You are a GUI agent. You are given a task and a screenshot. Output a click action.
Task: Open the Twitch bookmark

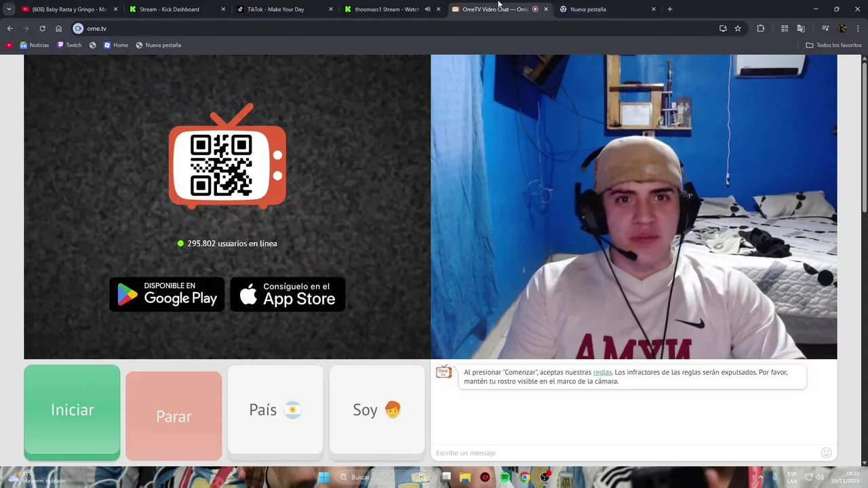[69, 45]
